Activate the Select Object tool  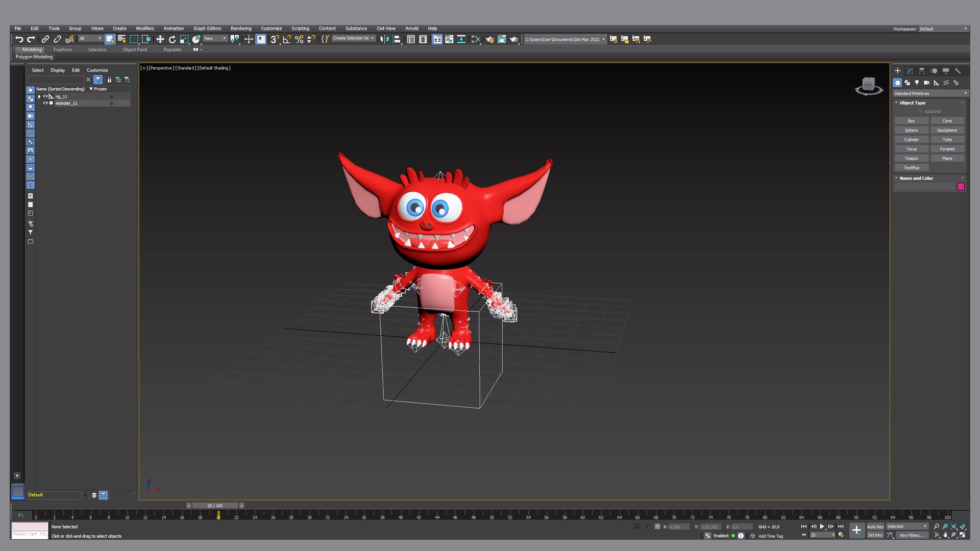point(110,39)
